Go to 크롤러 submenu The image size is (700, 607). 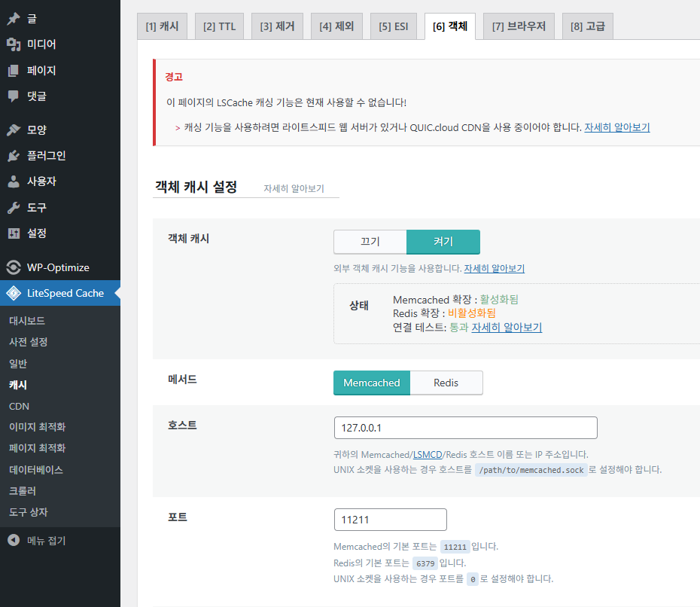(23, 491)
